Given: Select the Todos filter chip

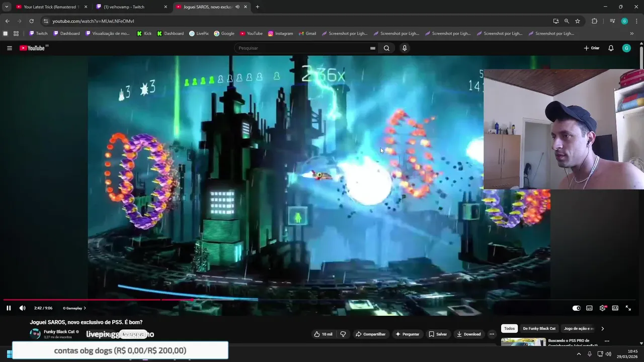Looking at the screenshot, I should pyautogui.click(x=510, y=328).
